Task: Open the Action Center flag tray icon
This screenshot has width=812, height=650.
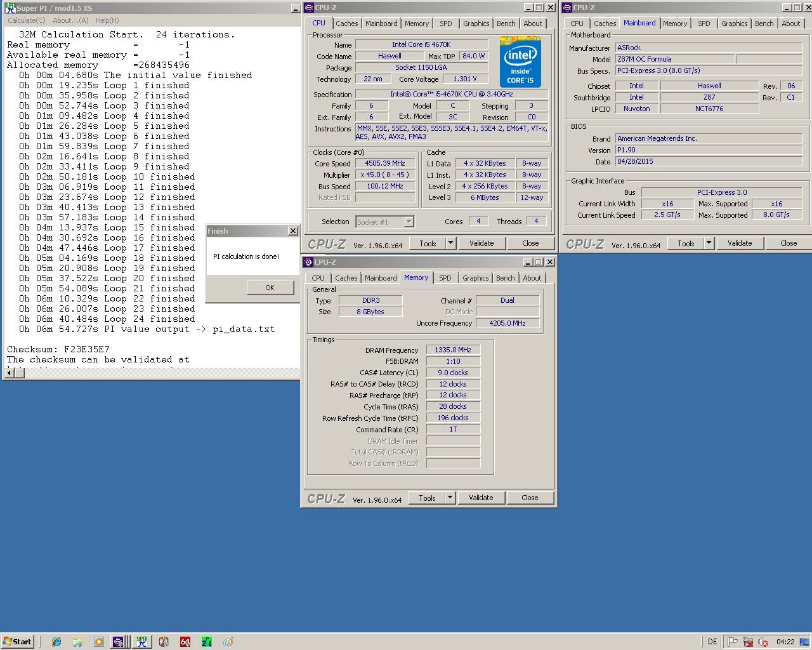Action: coord(732,642)
